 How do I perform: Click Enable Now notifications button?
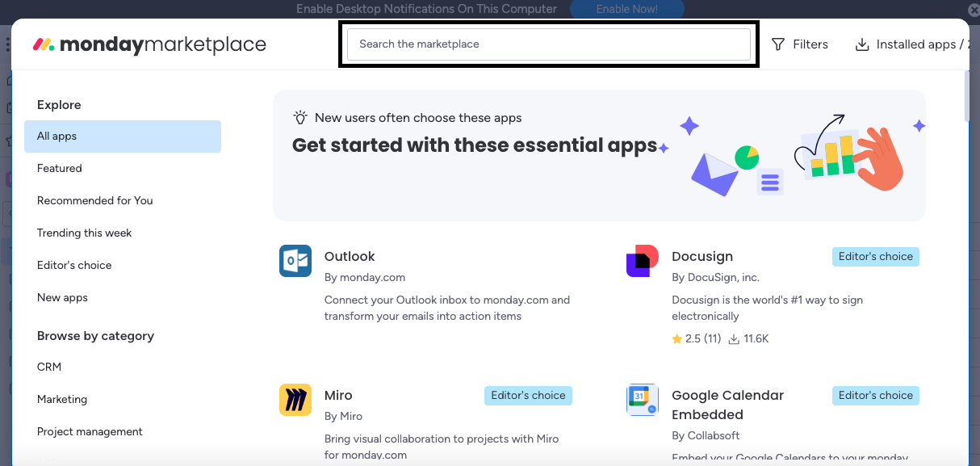(627, 9)
